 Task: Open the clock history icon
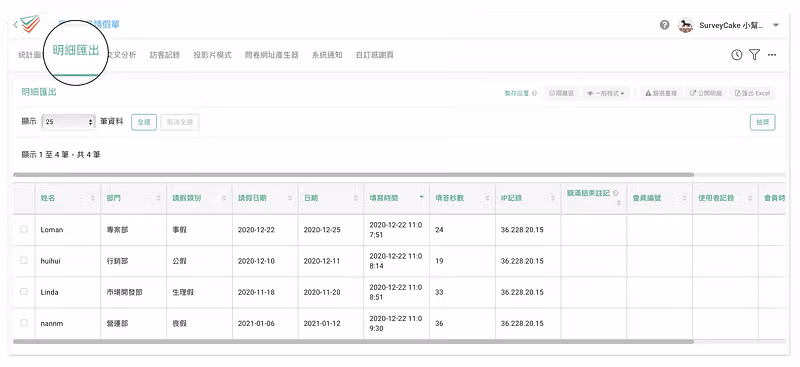click(x=736, y=55)
